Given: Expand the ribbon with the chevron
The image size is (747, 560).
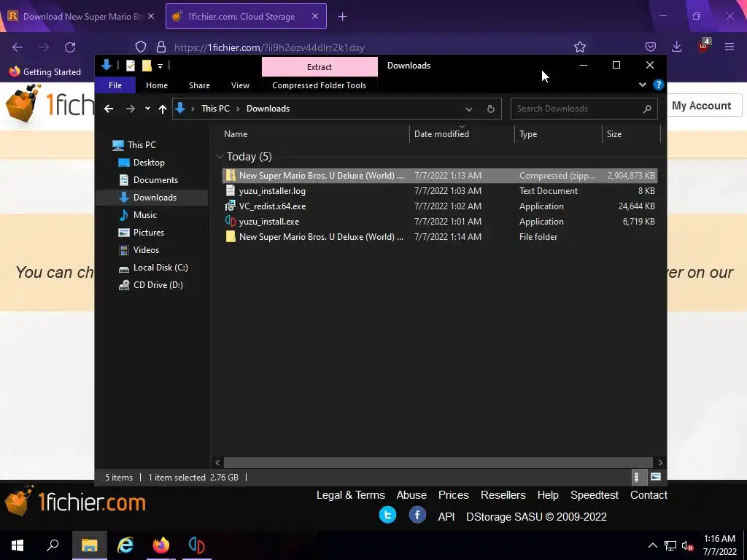Looking at the screenshot, I should [x=642, y=85].
